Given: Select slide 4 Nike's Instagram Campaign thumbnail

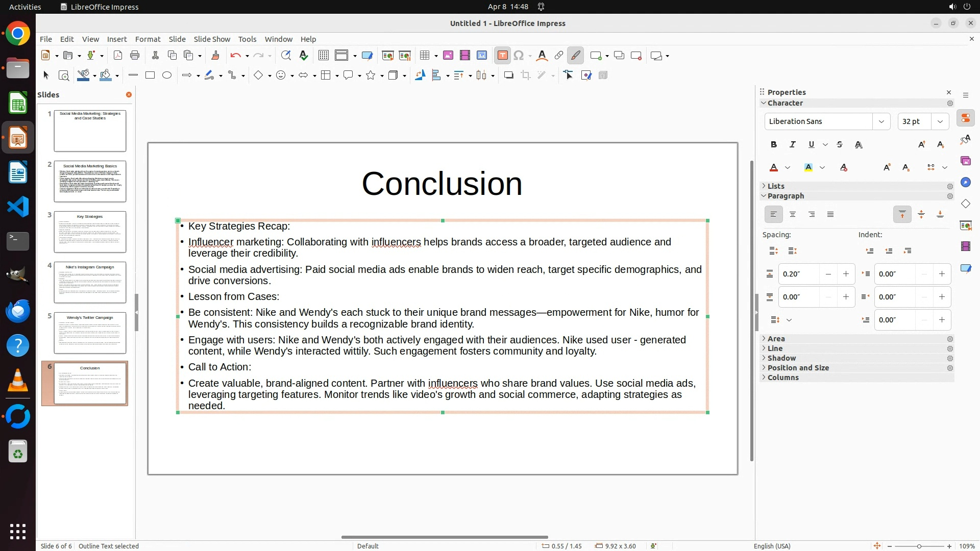Looking at the screenshot, I should pyautogui.click(x=90, y=282).
